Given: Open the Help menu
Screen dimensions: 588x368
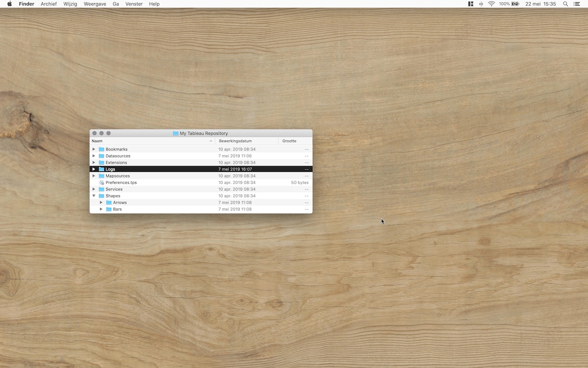Looking at the screenshot, I should click(x=154, y=4).
